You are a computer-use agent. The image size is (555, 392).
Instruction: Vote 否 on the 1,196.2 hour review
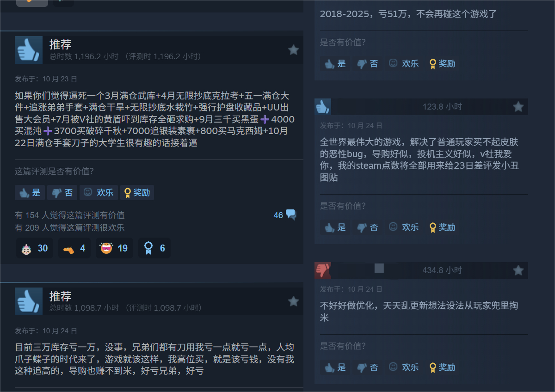pos(62,193)
